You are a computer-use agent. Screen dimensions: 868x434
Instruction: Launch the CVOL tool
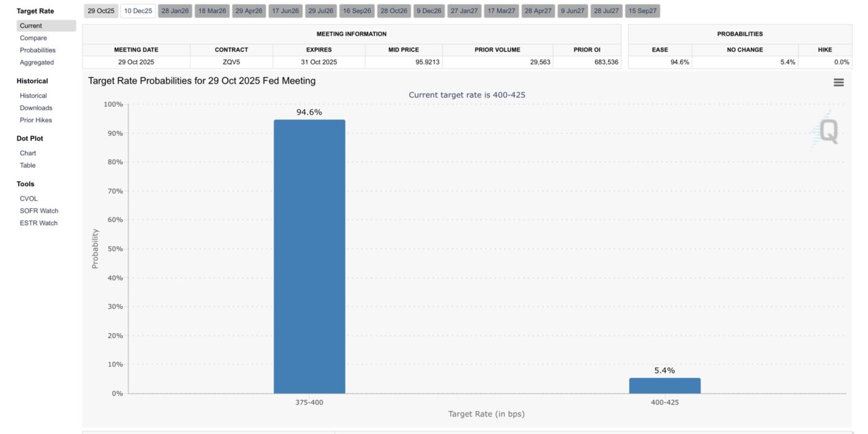(29, 198)
